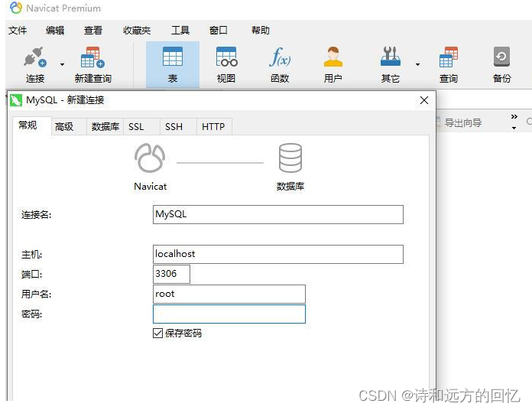Screen dimensions: 532x410
Task: Switch to the 数据库 tab
Action: (105, 127)
